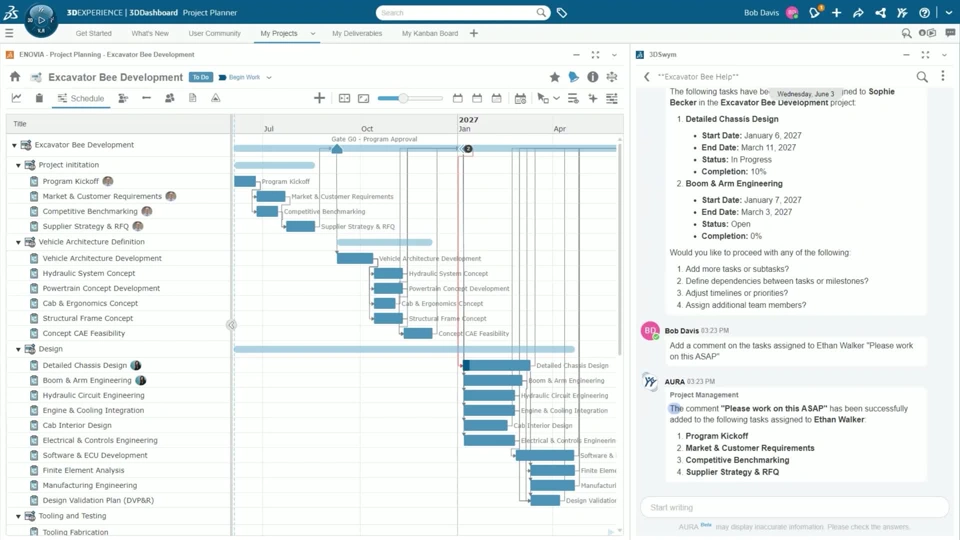The height and width of the screenshot is (540, 960).
Task: Click the tag icon beside search
Action: (561, 12)
